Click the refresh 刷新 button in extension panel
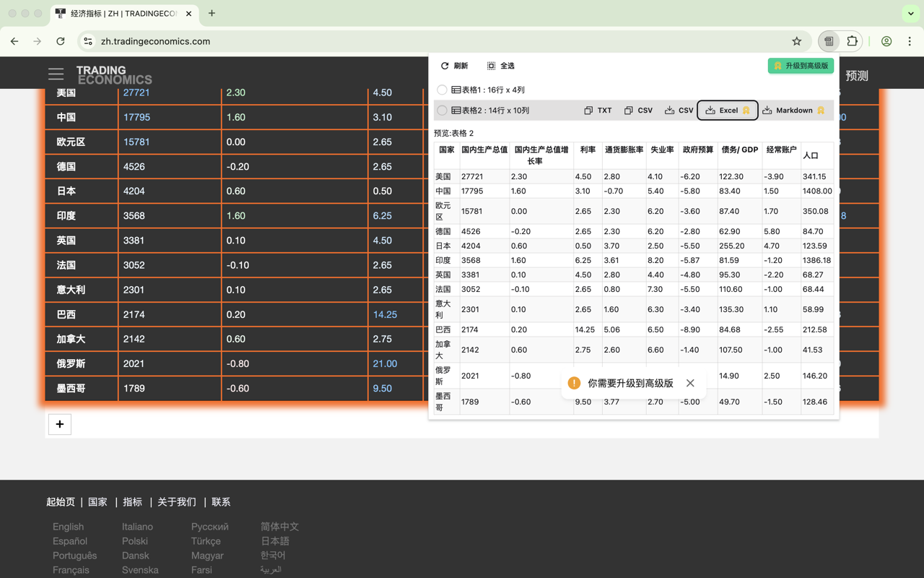The height and width of the screenshot is (578, 924). click(454, 66)
